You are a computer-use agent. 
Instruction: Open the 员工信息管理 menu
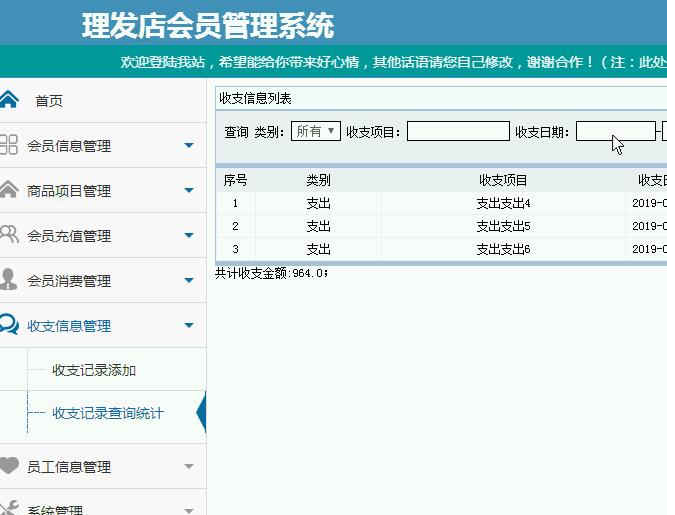coord(69,467)
